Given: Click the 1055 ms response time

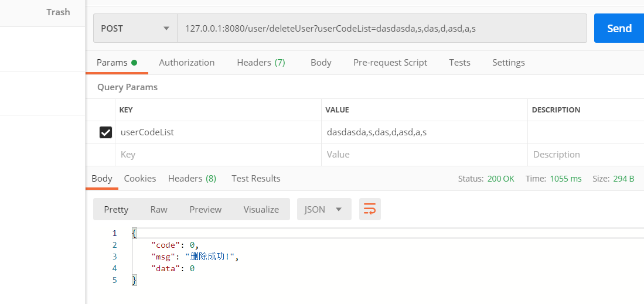Looking at the screenshot, I should [565, 179].
